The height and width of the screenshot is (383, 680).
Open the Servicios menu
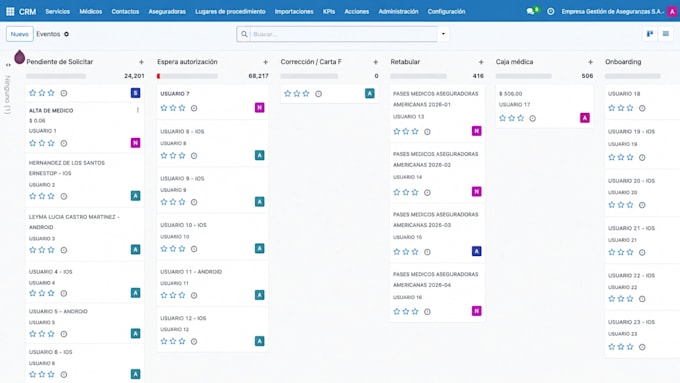(x=58, y=12)
